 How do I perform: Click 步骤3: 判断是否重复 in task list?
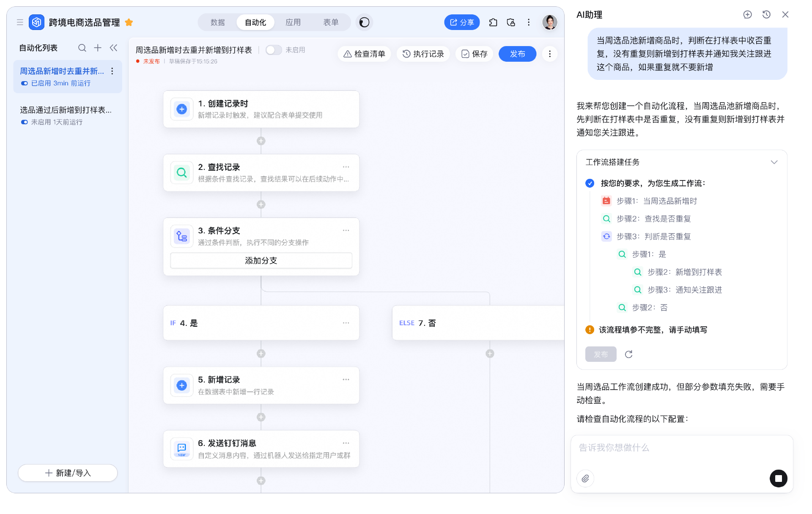tap(653, 236)
